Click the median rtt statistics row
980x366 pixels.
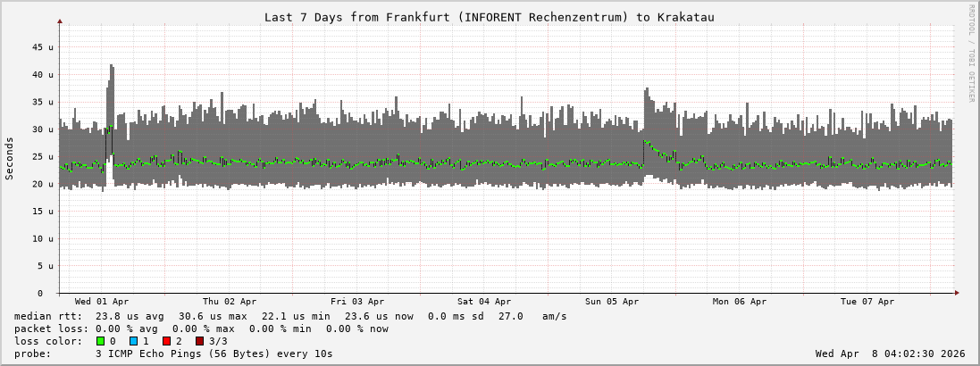tap(290, 316)
